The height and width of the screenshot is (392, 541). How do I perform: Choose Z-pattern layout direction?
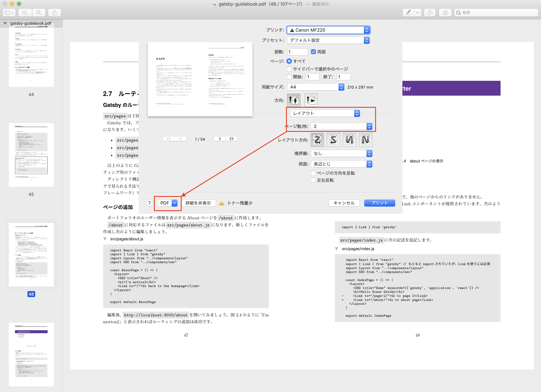point(317,140)
